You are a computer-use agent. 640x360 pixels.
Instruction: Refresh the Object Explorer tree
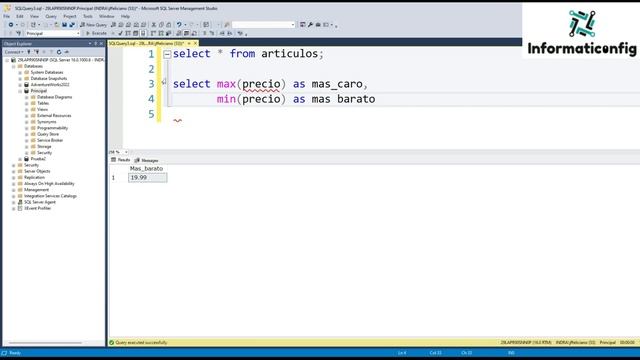pos(59,52)
